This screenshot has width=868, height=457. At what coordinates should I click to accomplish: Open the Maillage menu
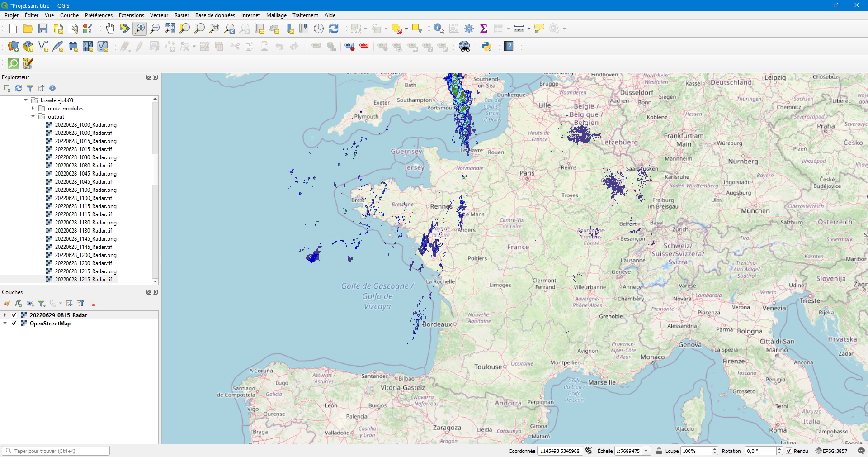276,15
